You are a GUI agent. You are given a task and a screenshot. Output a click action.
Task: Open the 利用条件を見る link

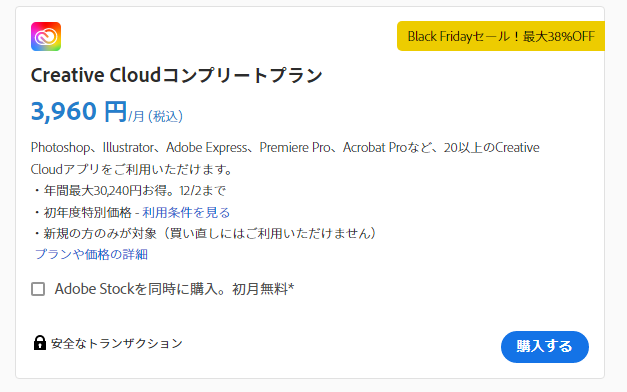click(186, 212)
